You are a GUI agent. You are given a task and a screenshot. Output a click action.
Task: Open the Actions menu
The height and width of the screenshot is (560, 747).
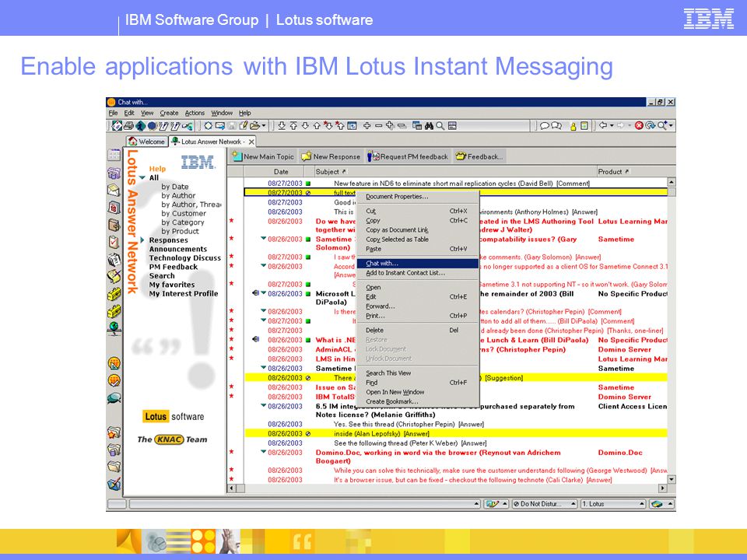click(x=195, y=113)
